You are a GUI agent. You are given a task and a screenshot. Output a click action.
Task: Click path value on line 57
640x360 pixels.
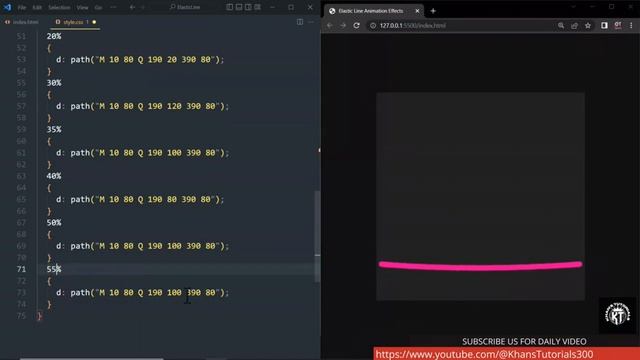(x=149, y=106)
